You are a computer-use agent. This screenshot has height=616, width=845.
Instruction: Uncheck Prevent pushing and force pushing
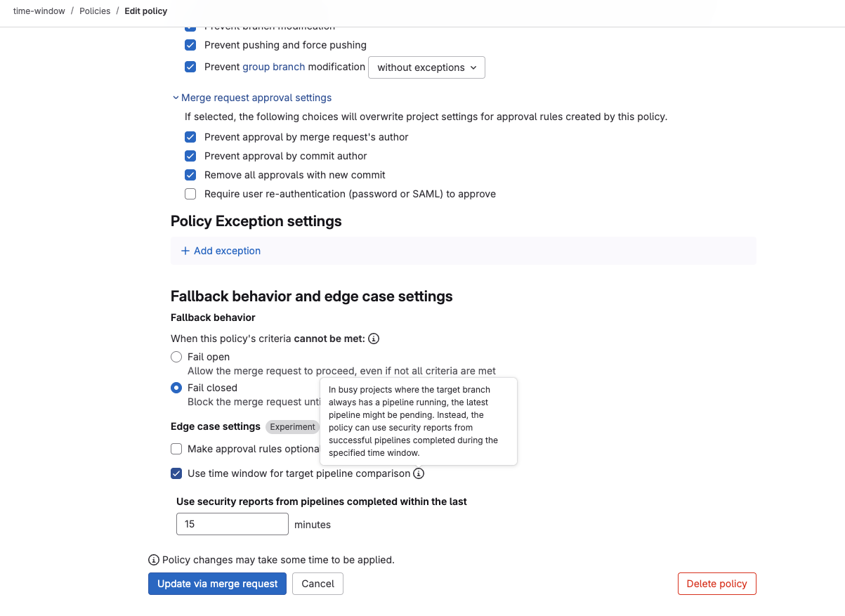click(190, 45)
